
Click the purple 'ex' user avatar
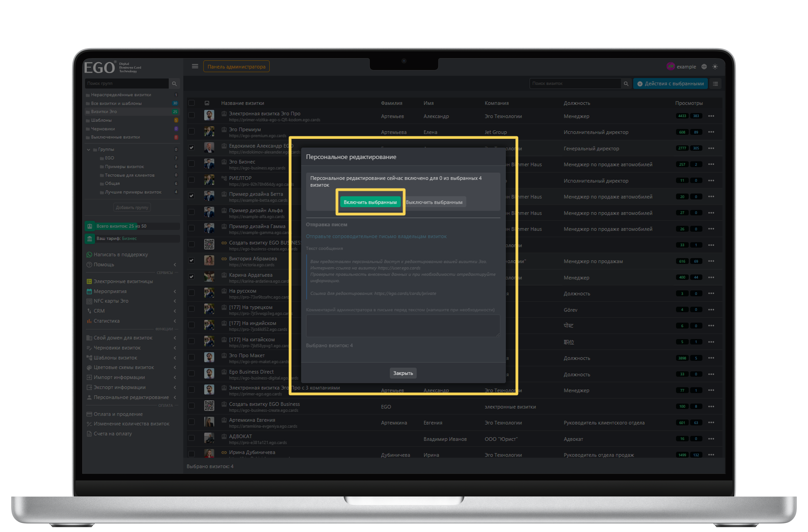670,67
